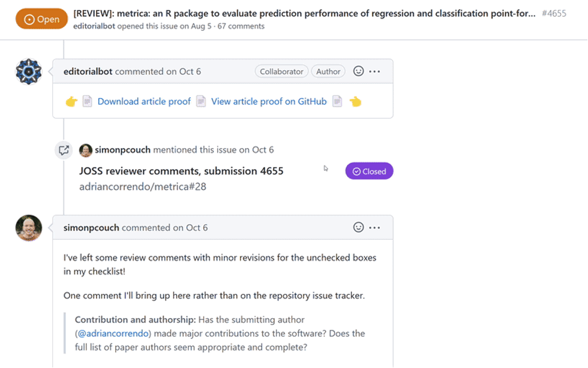Click the purple Closed status badge

(x=370, y=171)
